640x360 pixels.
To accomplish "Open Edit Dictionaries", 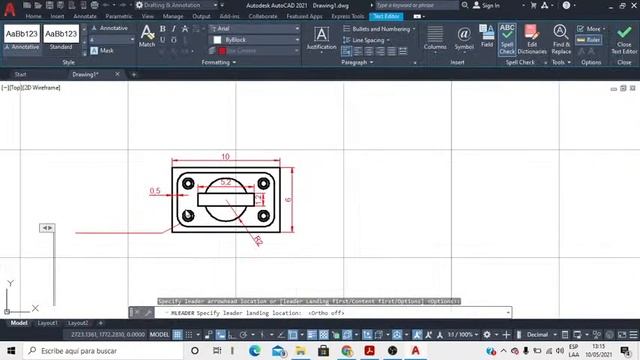I will tap(532, 39).
